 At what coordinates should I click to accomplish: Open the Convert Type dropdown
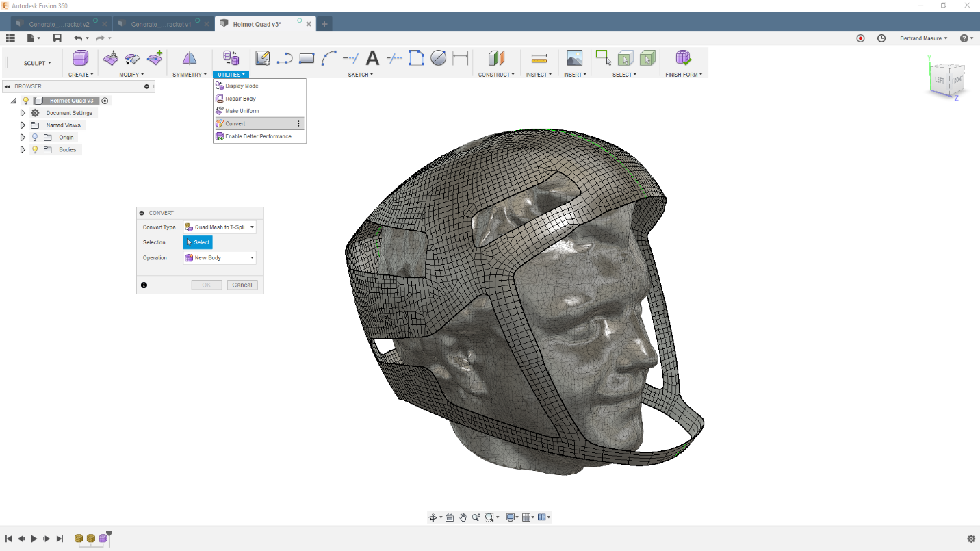252,227
